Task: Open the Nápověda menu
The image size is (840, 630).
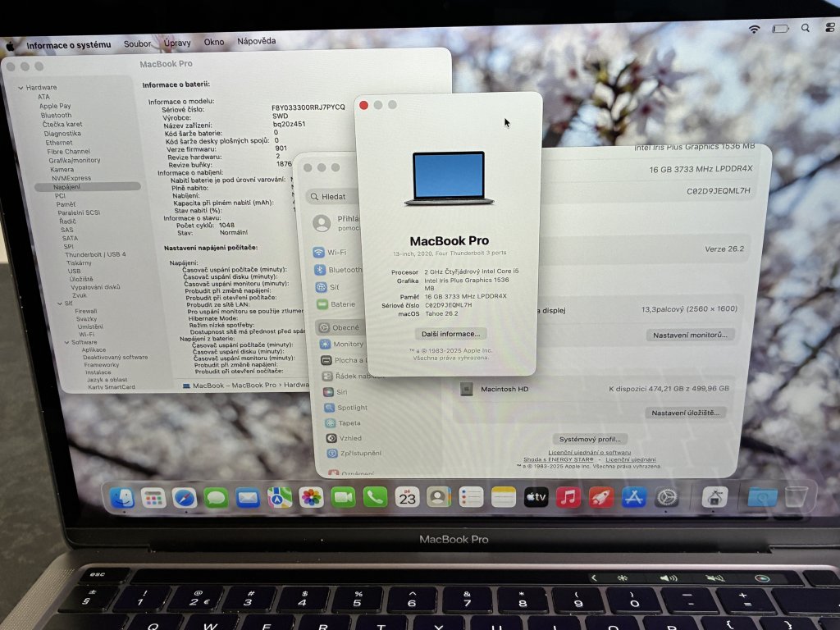Action: 257,41
